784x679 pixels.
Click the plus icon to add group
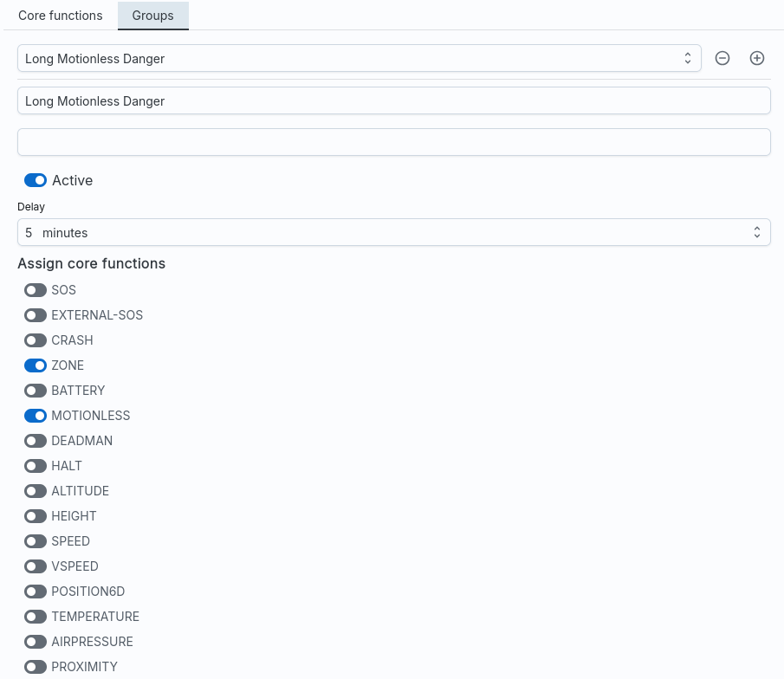coord(757,58)
